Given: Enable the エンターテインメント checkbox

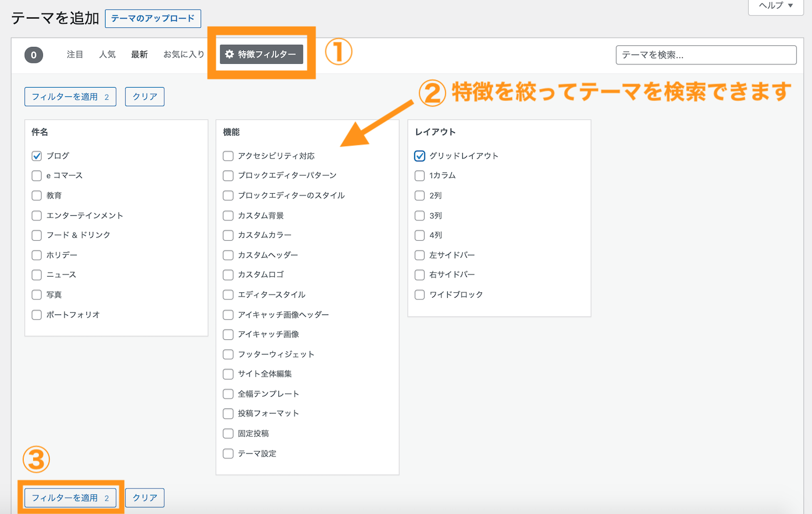Looking at the screenshot, I should point(37,216).
